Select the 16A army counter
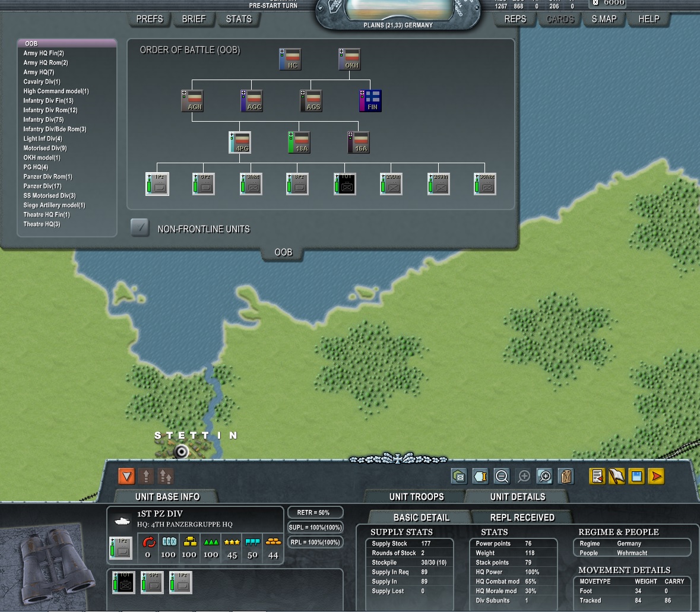 [x=359, y=142]
